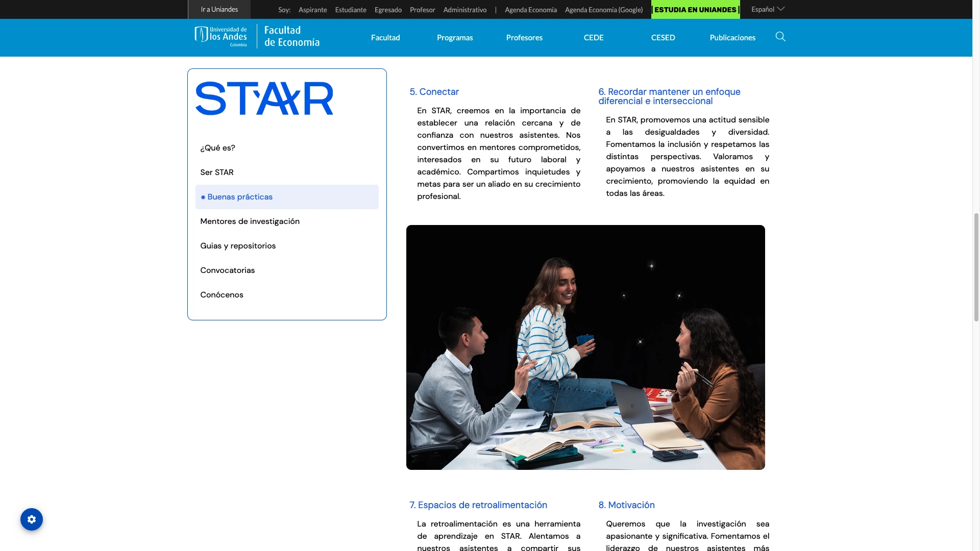Open the Publicaciones menu item
The width and height of the screenshot is (980, 551).
click(732, 38)
